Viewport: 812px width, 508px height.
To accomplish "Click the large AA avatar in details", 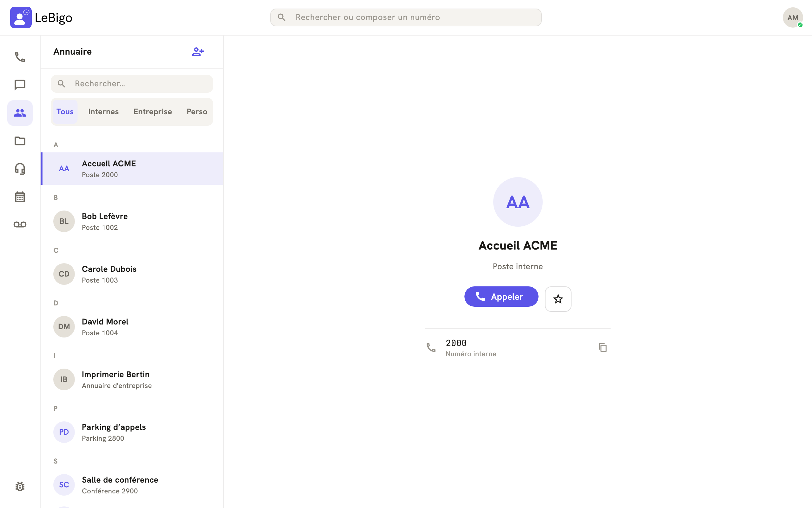I will click(518, 202).
